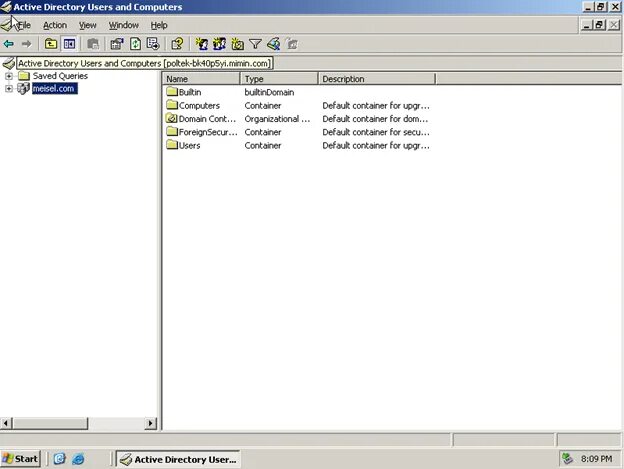
Task: Select the Domain Controllers OU icon
Action: click(172, 118)
